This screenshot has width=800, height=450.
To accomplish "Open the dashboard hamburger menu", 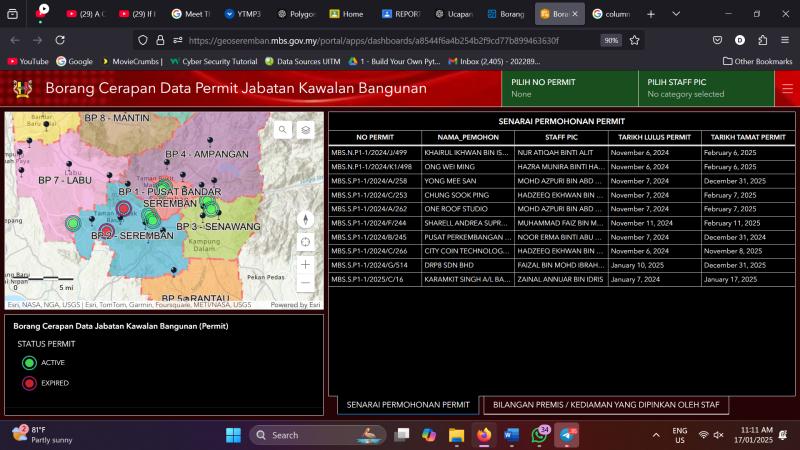I will coord(787,88).
